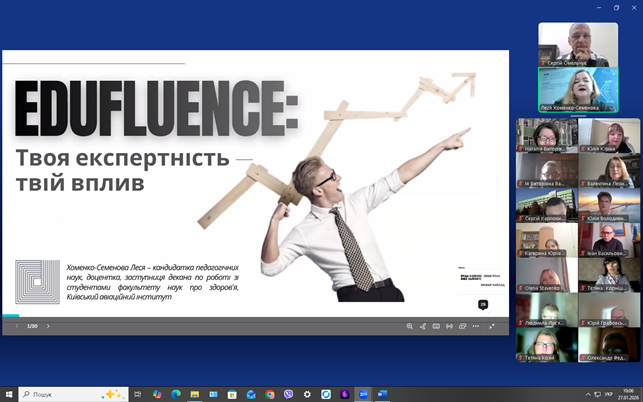Click the zoom magnifier in slide toolbar
The height and width of the screenshot is (402, 643).
coord(409,326)
